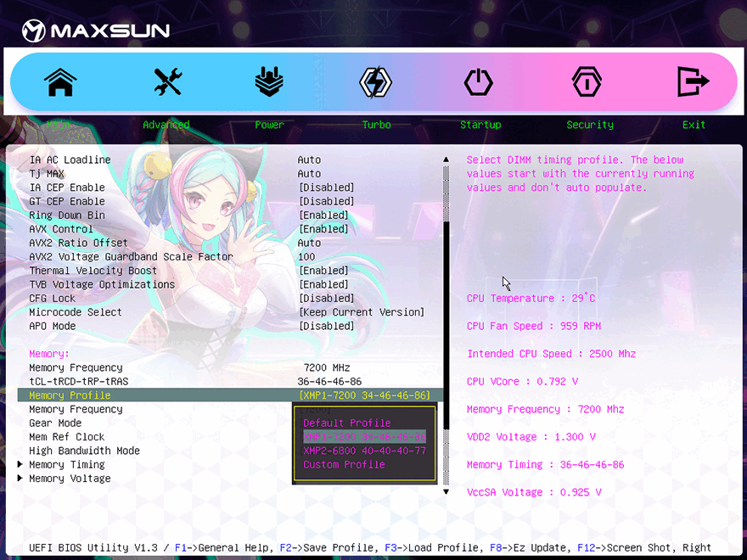Open the Advanced wrench-and-screwdriver icon

click(x=168, y=81)
